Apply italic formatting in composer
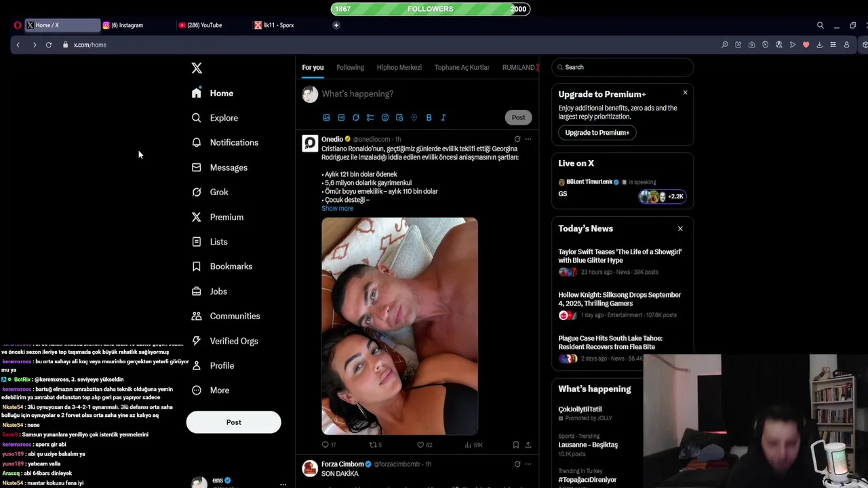This screenshot has height=488, width=868. tap(443, 117)
